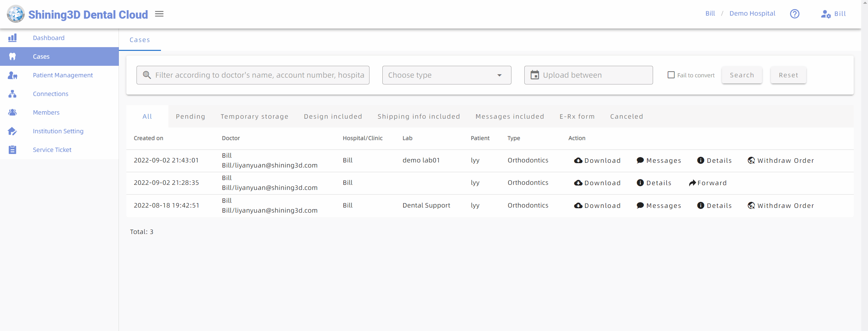The image size is (868, 331).
Task: Expand the Choose type dropdown
Action: click(447, 75)
